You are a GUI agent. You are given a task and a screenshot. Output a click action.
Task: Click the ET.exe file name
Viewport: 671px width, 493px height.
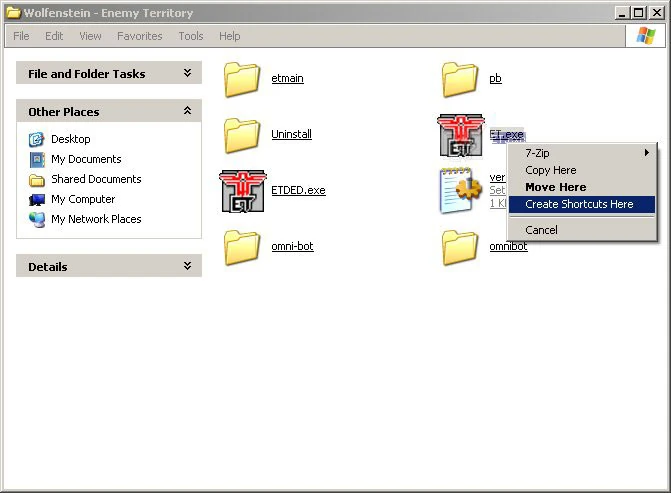(x=507, y=134)
